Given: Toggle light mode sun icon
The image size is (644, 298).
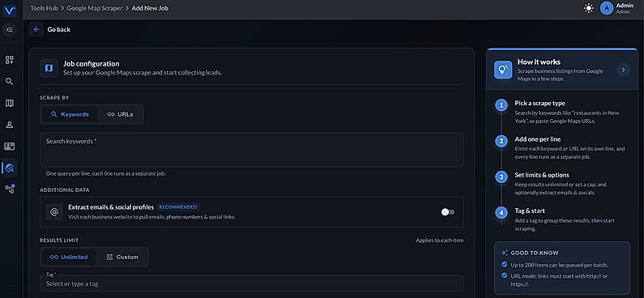Looking at the screenshot, I should click(x=589, y=8).
